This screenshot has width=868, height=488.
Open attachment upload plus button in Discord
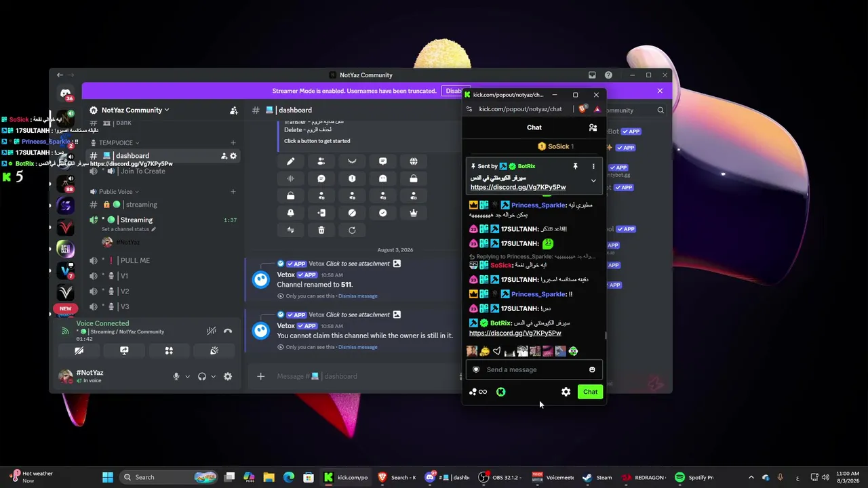tap(260, 376)
